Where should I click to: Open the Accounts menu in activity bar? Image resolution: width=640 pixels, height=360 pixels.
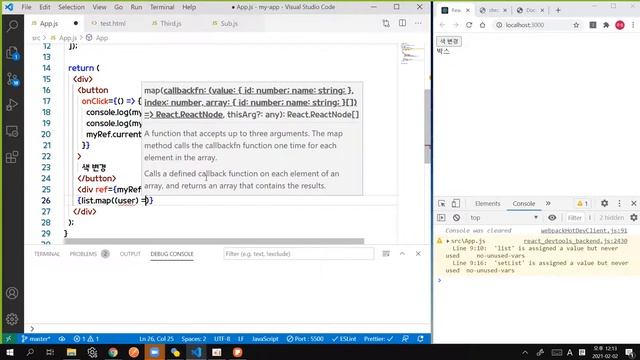pos(12,293)
